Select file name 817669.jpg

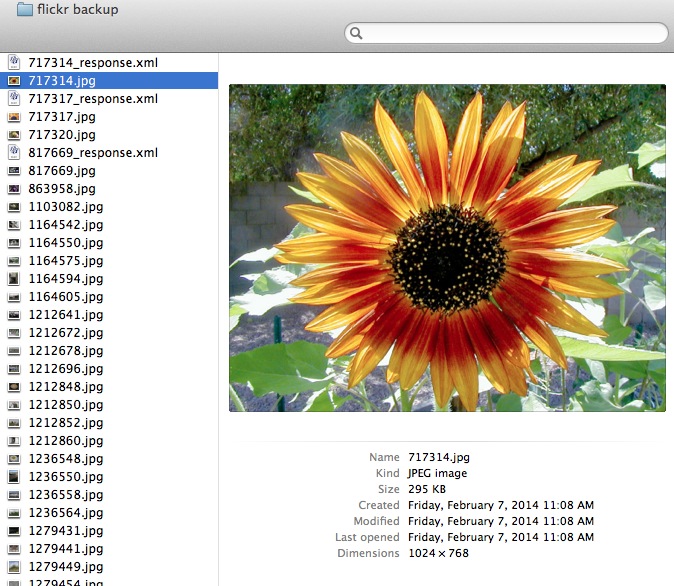(x=62, y=171)
